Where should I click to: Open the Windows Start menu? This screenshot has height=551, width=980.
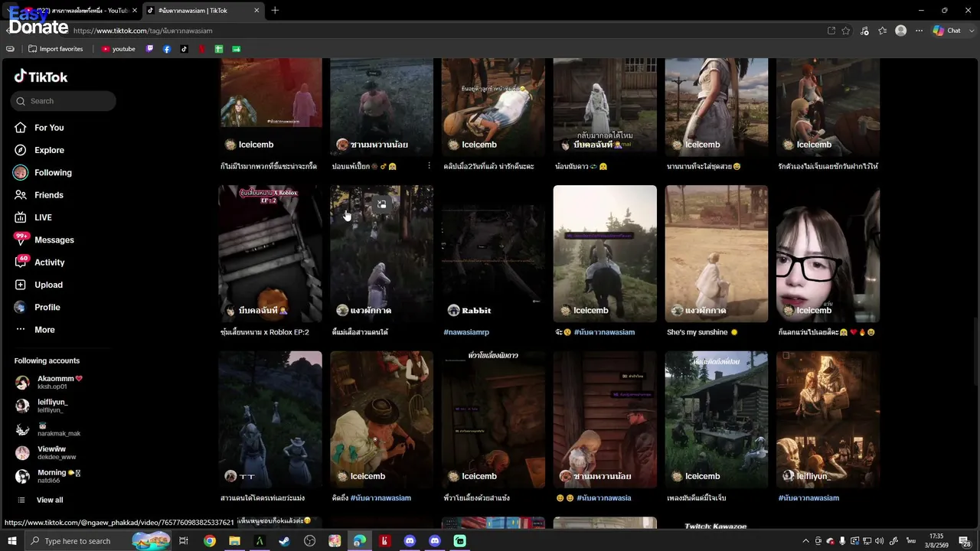[12, 541]
